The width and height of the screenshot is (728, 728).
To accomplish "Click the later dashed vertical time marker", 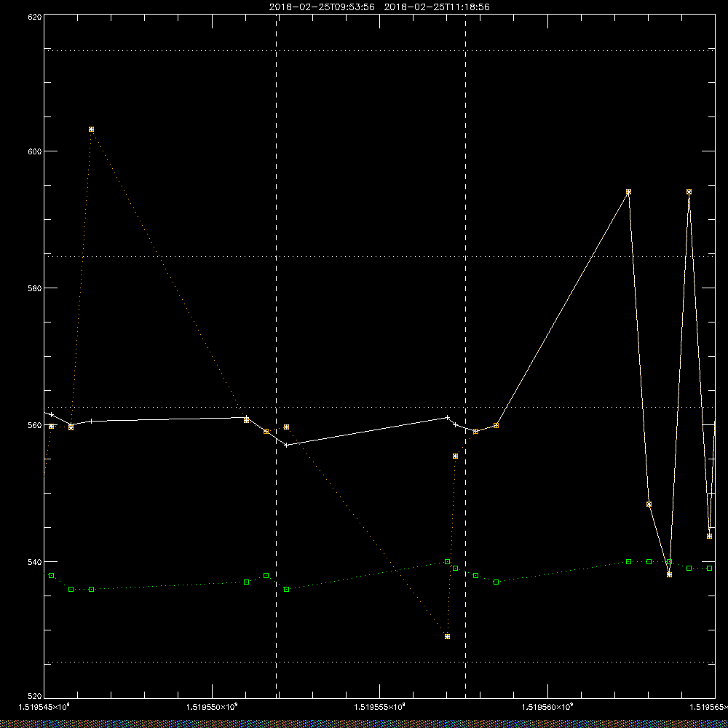I will point(466,357).
